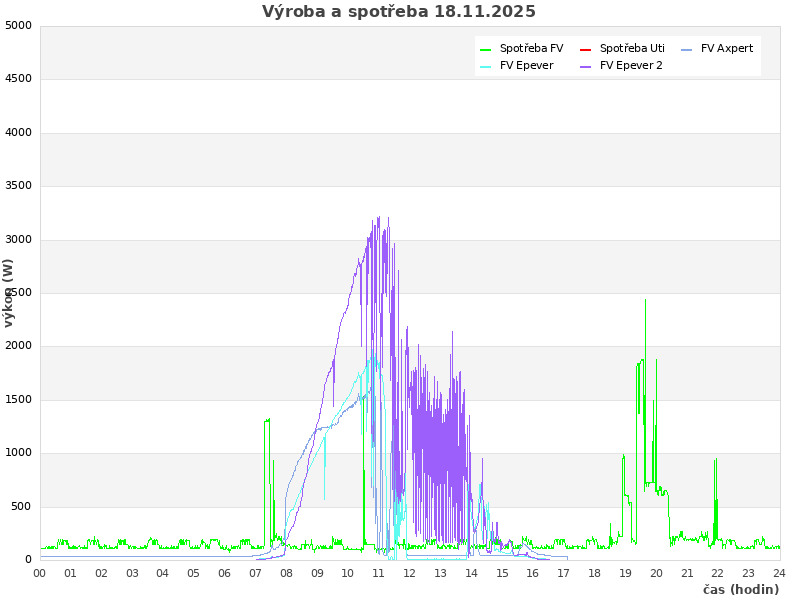Click the red Spotřeba Uti legend swatch

(586, 49)
